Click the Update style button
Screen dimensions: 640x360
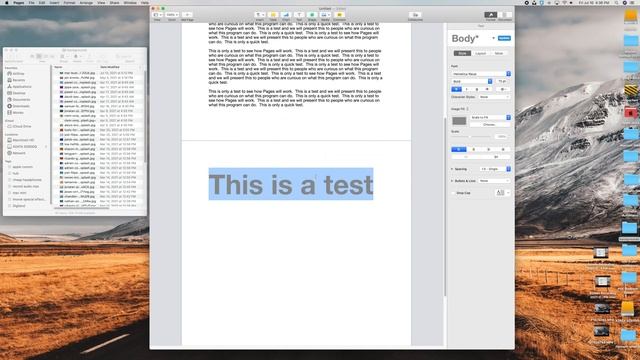tap(504, 38)
